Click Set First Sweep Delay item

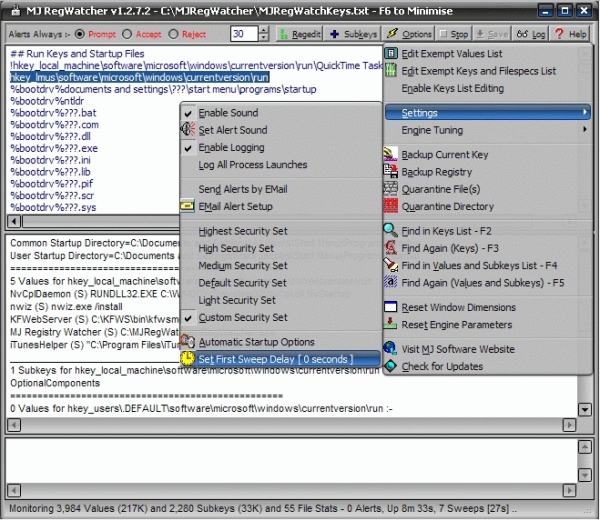point(275,359)
